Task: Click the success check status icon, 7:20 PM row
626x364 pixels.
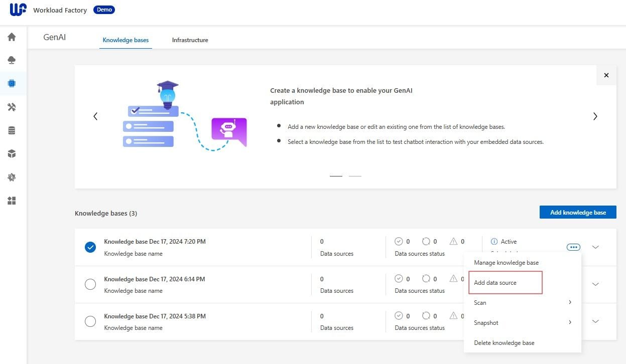Action: coord(399,242)
